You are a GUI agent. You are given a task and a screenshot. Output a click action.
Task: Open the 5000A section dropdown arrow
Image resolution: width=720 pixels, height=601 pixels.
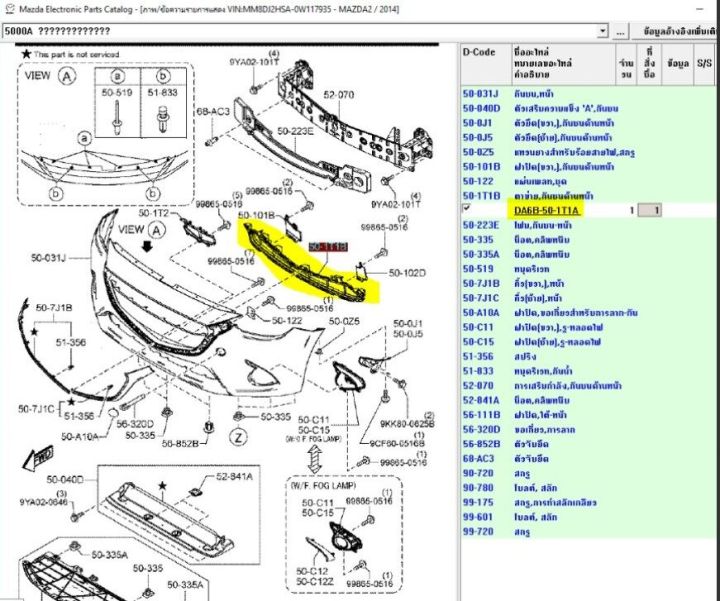[601, 31]
